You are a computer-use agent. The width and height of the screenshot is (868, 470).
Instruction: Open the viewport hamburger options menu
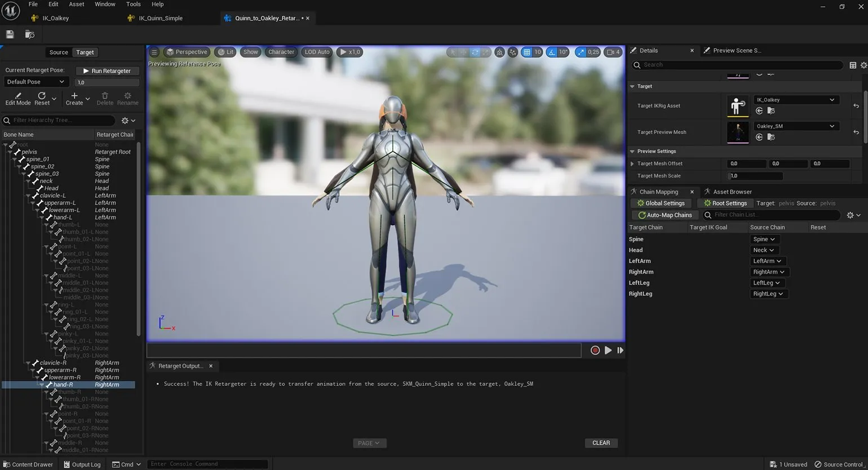[154, 52]
